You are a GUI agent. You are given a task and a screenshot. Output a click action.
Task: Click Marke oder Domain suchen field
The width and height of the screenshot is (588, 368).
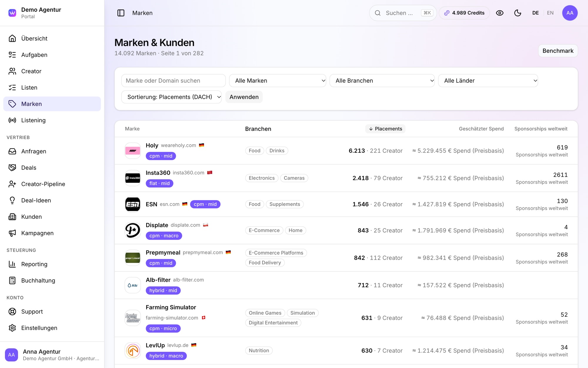[173, 81]
